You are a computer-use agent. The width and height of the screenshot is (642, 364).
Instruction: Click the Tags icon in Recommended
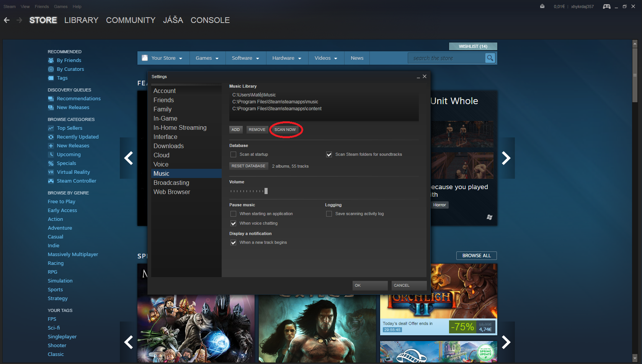pyautogui.click(x=51, y=78)
